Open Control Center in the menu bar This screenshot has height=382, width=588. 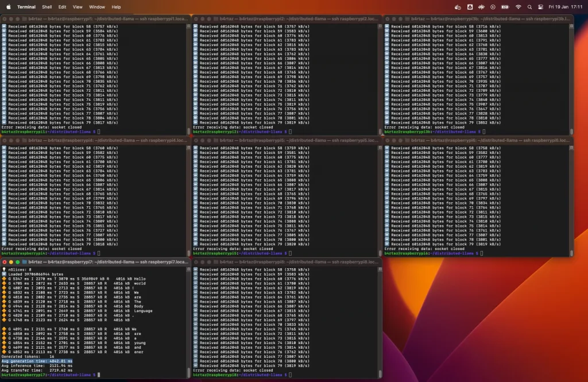click(x=540, y=7)
